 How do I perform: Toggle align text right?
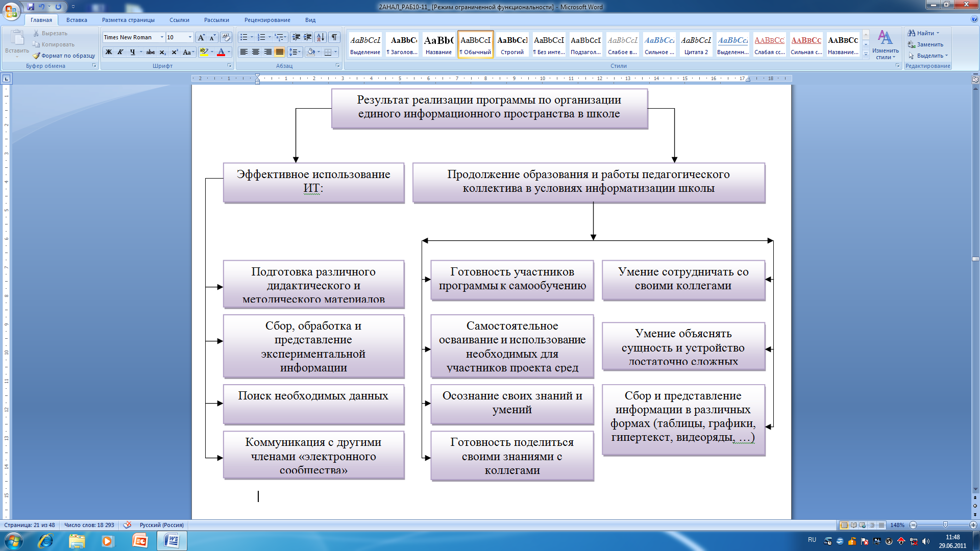click(267, 52)
